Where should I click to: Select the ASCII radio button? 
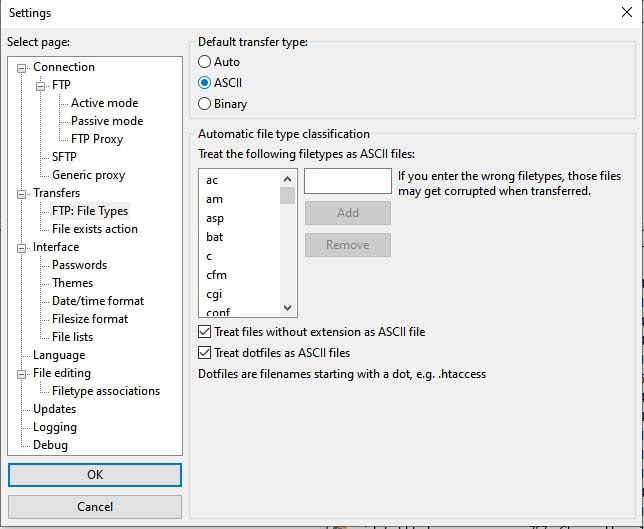point(205,83)
